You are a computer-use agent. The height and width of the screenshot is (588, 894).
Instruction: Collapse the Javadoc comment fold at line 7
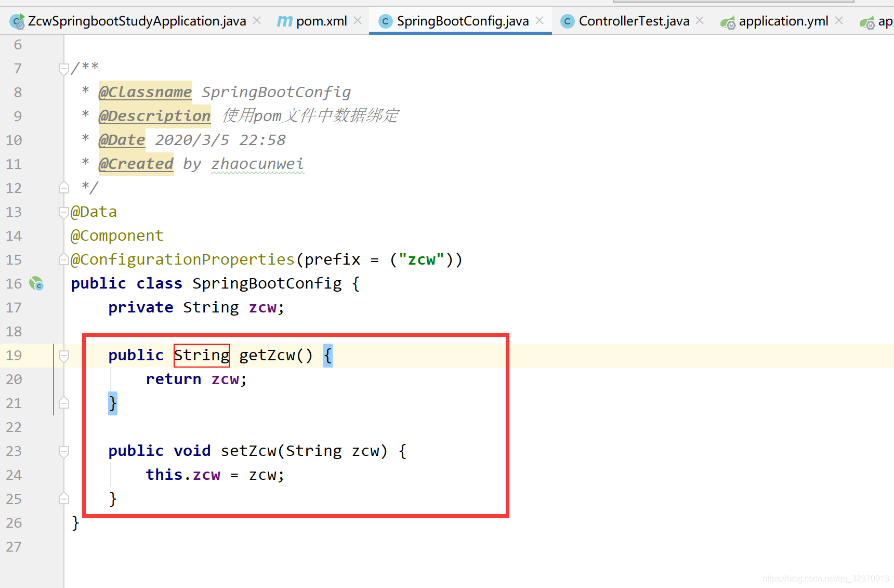[x=64, y=69]
